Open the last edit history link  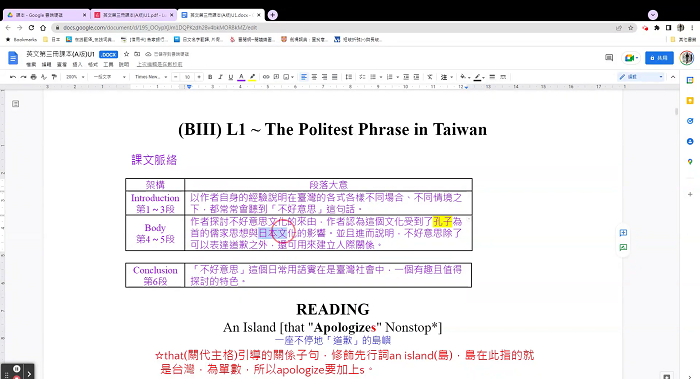(x=159, y=64)
